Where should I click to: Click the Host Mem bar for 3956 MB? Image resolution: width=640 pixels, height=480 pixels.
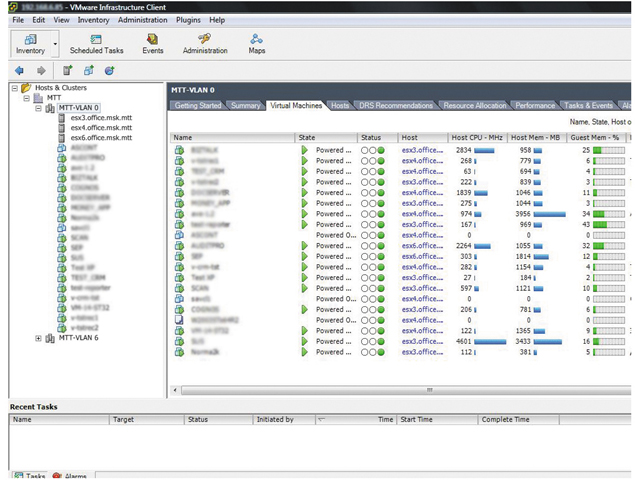pos(549,214)
